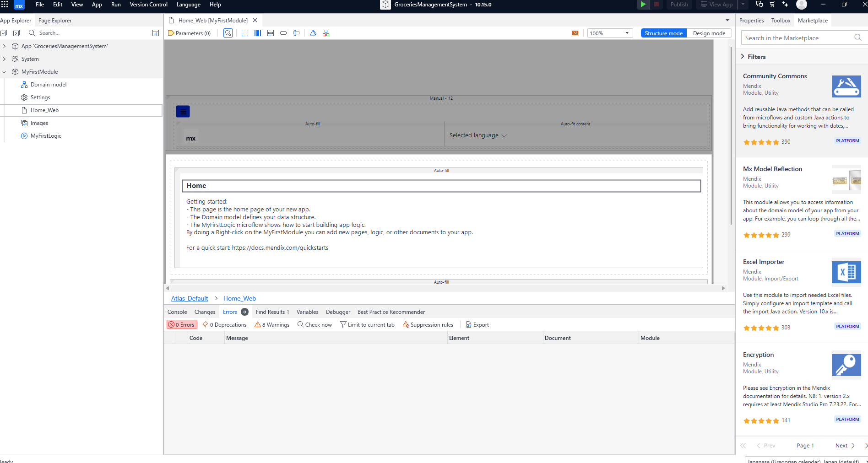Switch to the Debugger tab
Viewport: 868px width, 463px height.
[337, 312]
